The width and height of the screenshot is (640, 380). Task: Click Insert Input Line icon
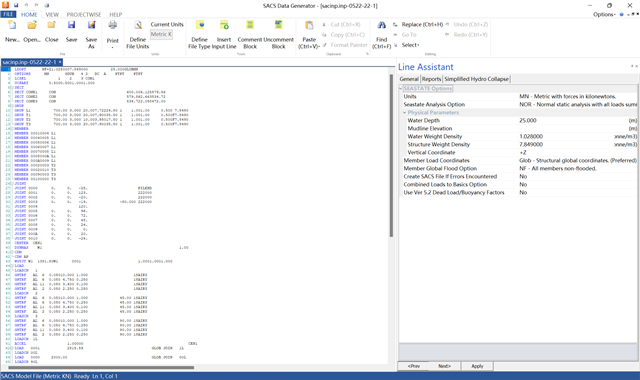(224, 26)
